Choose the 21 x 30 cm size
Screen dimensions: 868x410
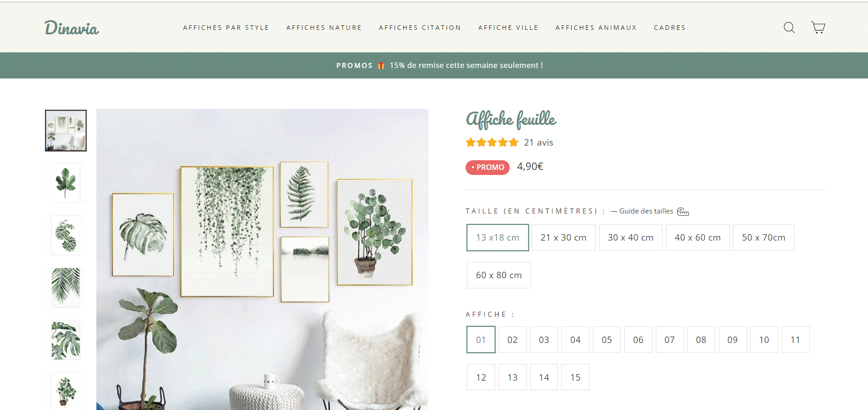coord(563,237)
